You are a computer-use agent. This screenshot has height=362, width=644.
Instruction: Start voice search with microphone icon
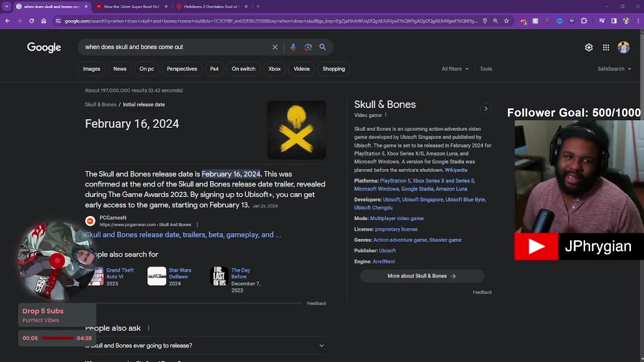(293, 47)
